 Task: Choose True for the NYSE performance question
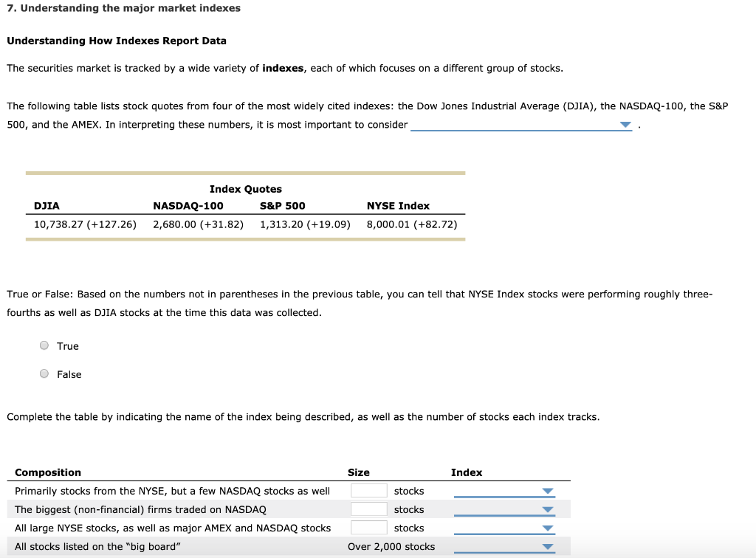coord(44,345)
